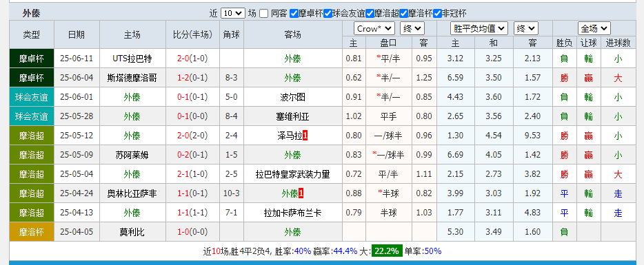The image size is (644, 265).
Task: Click the date cell 25-05-09
Action: click(77, 155)
